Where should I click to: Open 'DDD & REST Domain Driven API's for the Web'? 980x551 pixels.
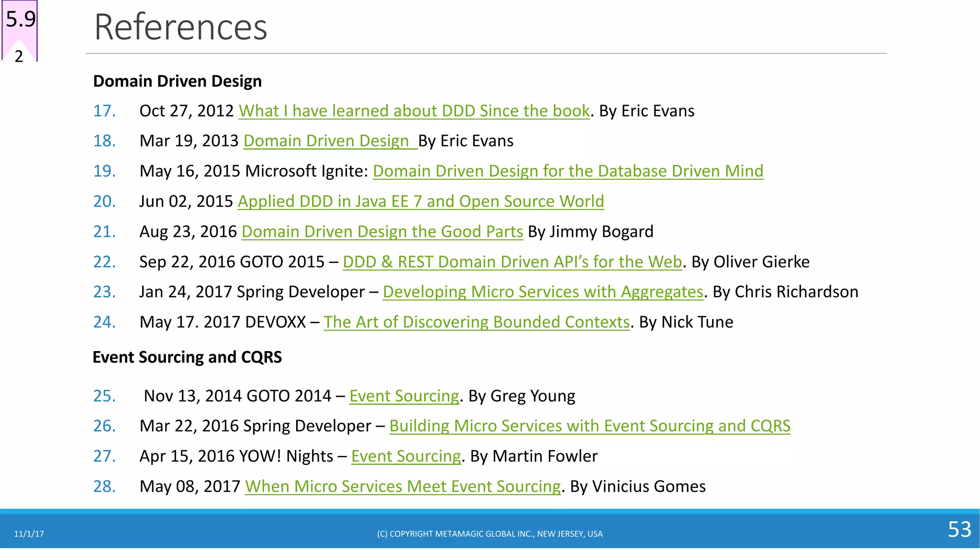point(512,262)
